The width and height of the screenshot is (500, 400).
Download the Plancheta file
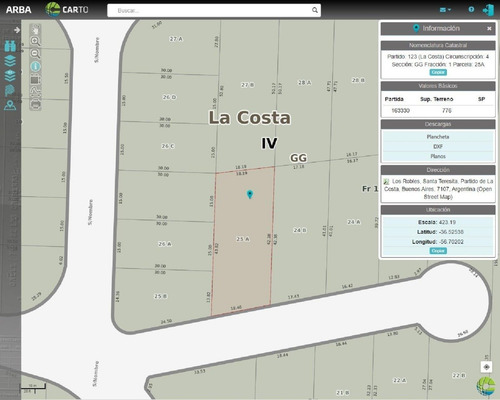(x=438, y=137)
